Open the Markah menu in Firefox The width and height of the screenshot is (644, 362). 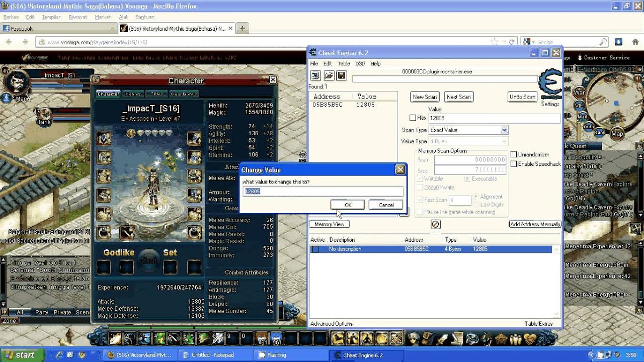[103, 17]
